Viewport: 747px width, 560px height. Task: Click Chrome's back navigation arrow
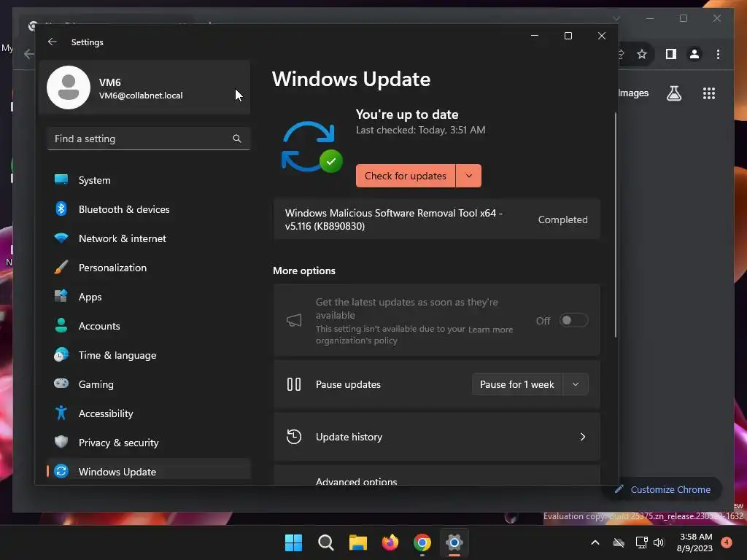click(28, 54)
